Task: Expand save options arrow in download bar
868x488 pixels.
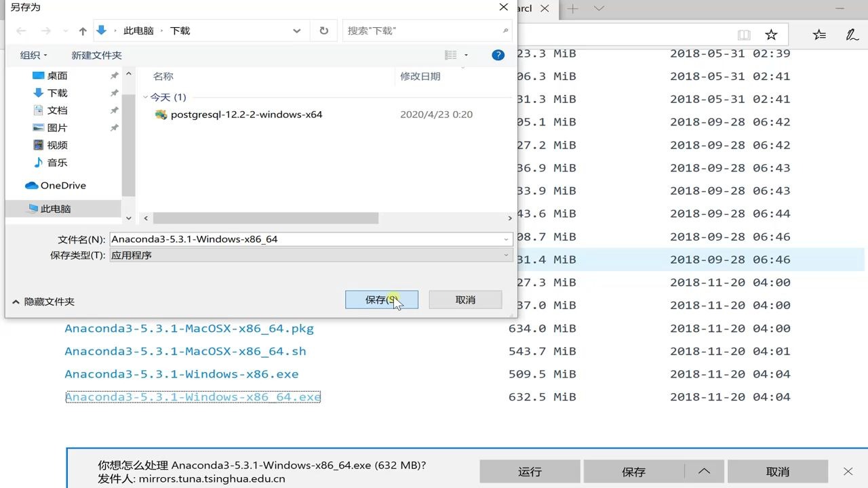Action: coord(704,472)
